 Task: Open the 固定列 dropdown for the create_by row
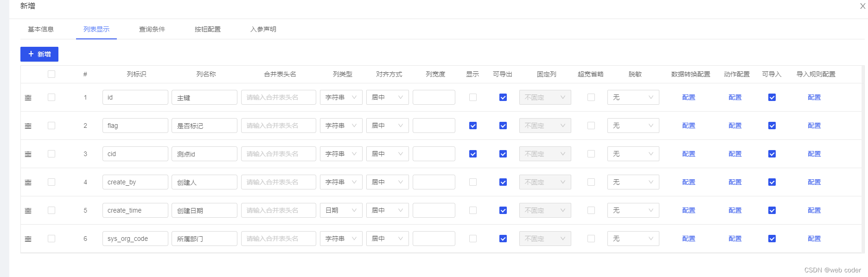(545, 182)
